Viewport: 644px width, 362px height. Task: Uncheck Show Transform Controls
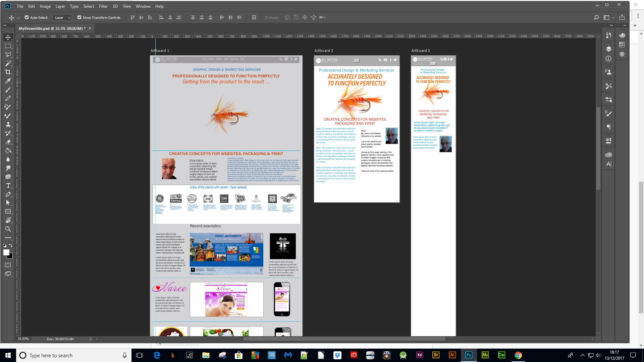click(79, 17)
